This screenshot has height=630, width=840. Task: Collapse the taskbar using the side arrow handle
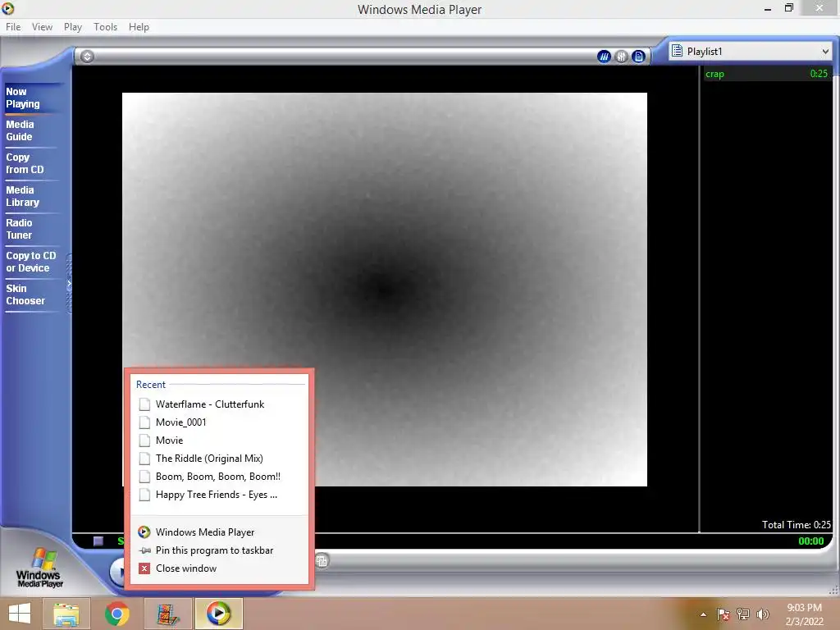tap(69, 284)
